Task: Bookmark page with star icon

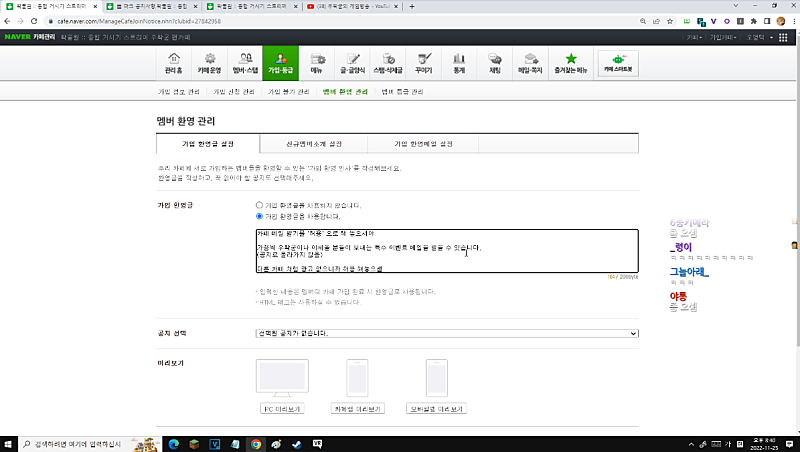Action: [x=670, y=21]
